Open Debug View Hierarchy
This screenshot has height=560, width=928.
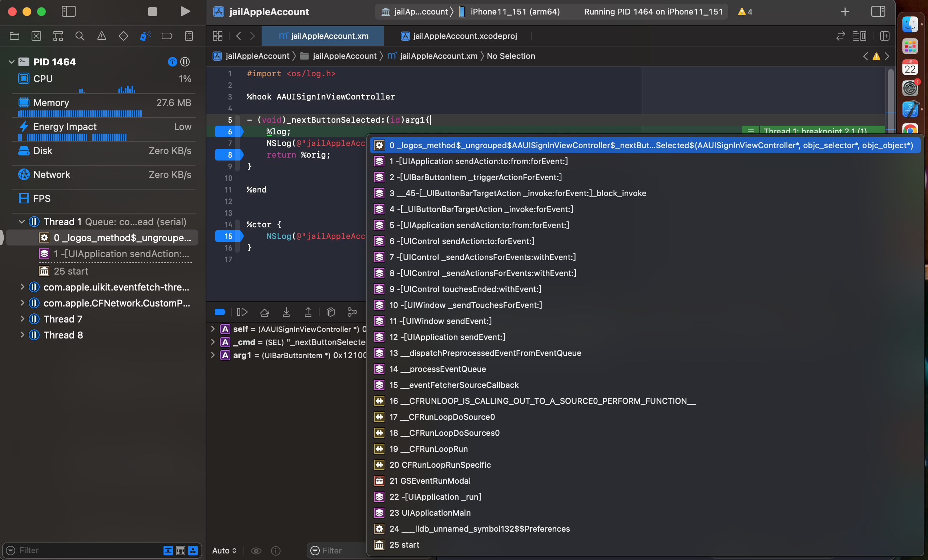point(331,312)
